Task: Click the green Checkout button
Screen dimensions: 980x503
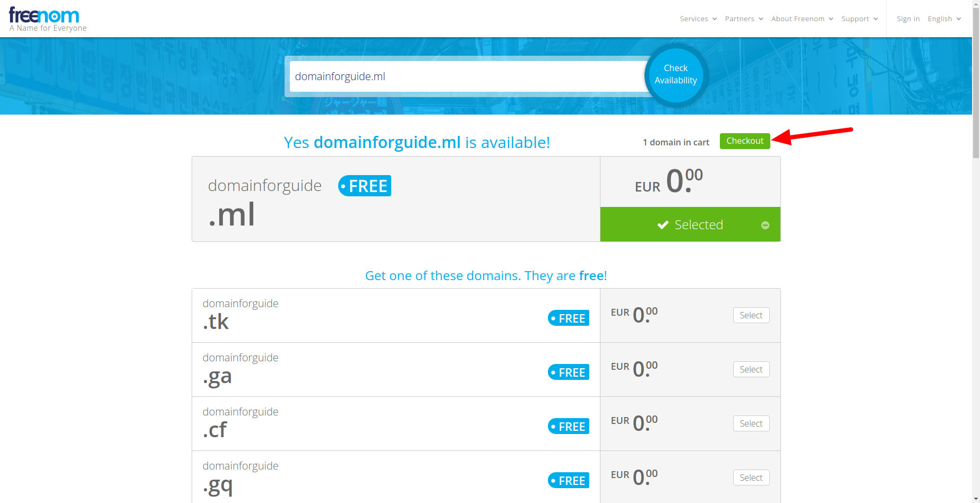Action: [745, 141]
